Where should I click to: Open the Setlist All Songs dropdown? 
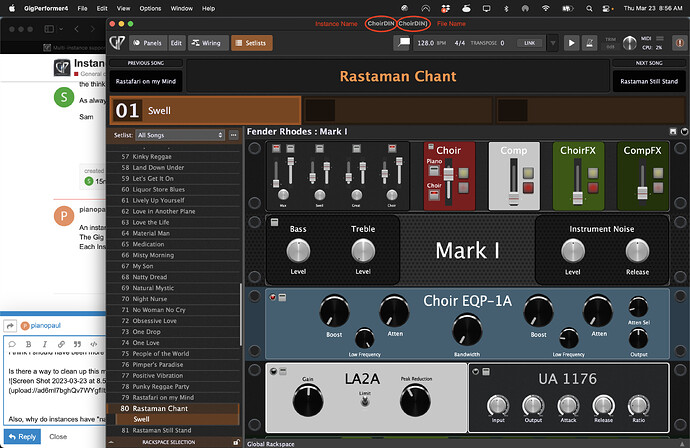point(180,135)
